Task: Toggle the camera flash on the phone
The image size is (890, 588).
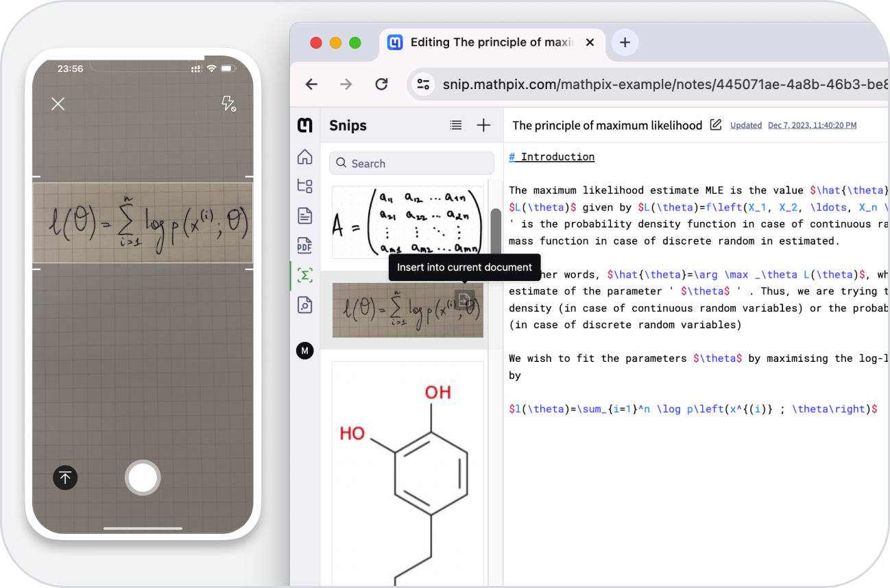Action: click(228, 103)
